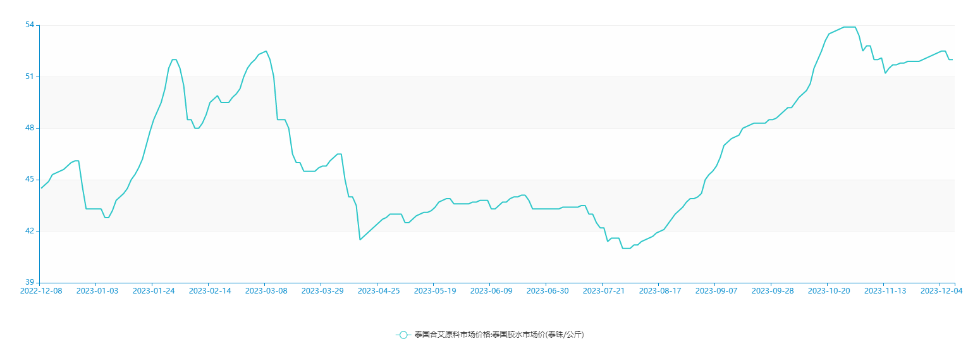Click the 45 value on y-axis
Viewport: 980px width, 346px height.
30,180
